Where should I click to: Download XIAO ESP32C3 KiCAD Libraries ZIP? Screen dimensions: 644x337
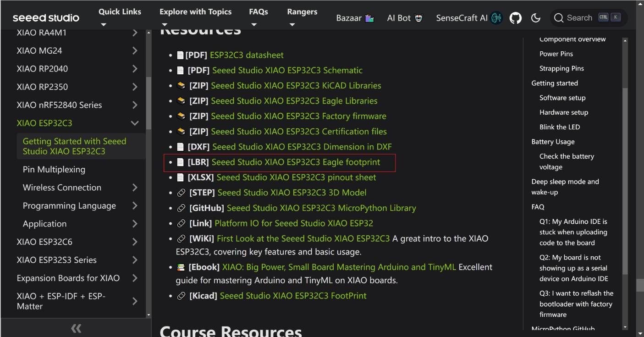(x=296, y=86)
